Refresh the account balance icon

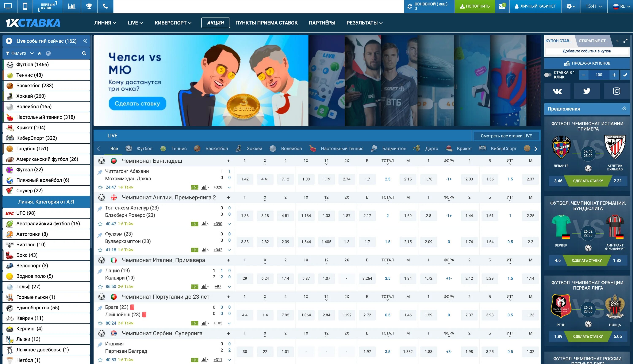click(410, 7)
